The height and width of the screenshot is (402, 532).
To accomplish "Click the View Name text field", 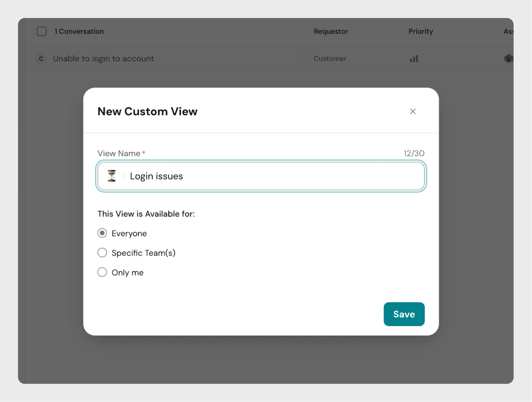I will 275,176.
